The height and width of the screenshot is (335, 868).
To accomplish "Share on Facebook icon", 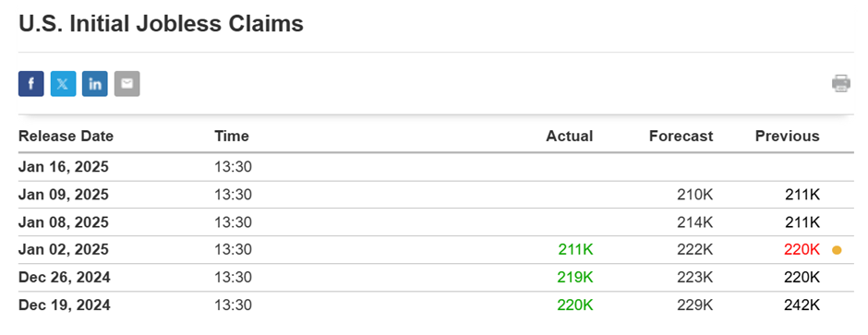I will [31, 84].
